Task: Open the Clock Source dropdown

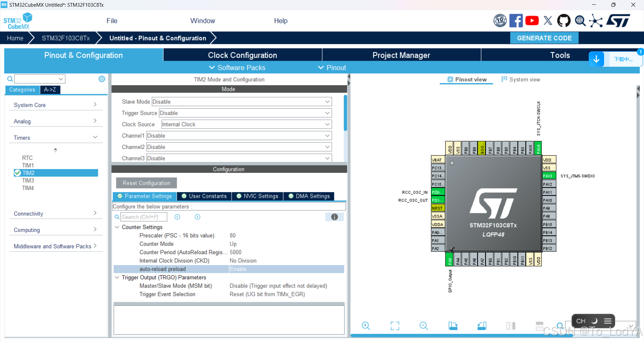Action: pos(247,124)
